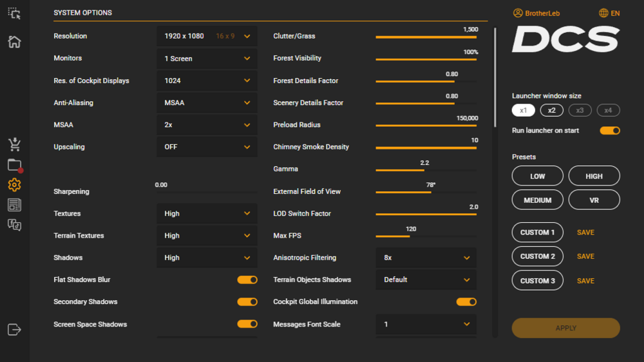Image resolution: width=644 pixels, height=362 pixels.
Task: Select the x1 launcher window size
Action: tap(524, 110)
